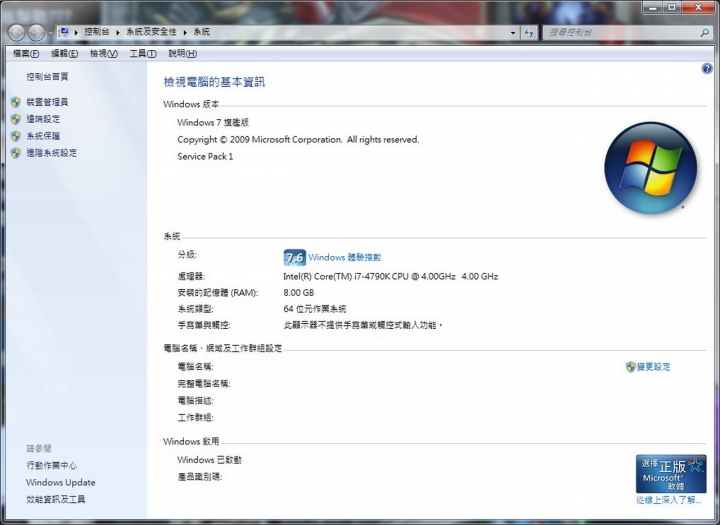Open 行動作業中心 link
The width and height of the screenshot is (720, 525).
[x=51, y=465]
